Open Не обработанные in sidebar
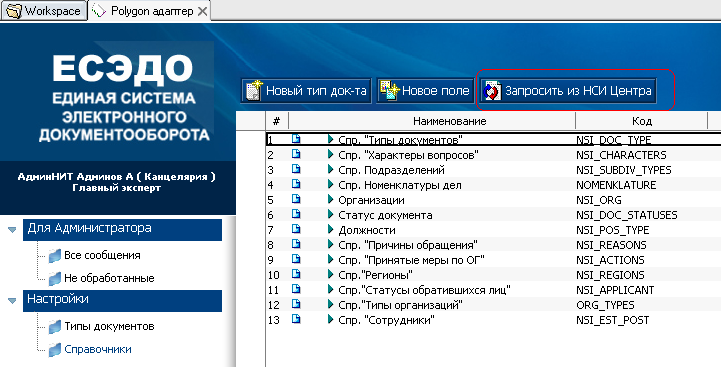 coord(109,278)
